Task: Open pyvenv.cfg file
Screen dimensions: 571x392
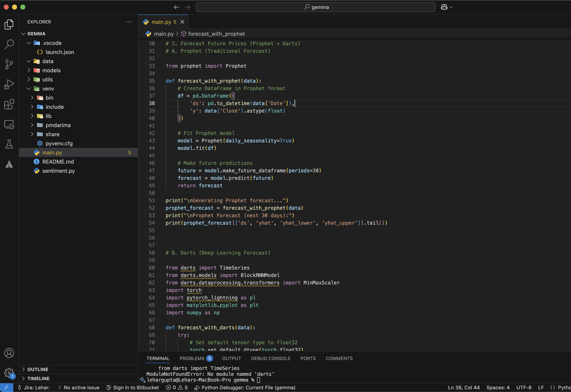Action: click(78, 143)
